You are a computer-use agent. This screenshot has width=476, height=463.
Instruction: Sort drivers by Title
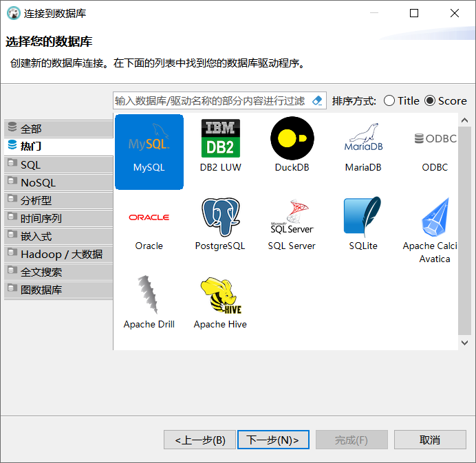coord(401,101)
